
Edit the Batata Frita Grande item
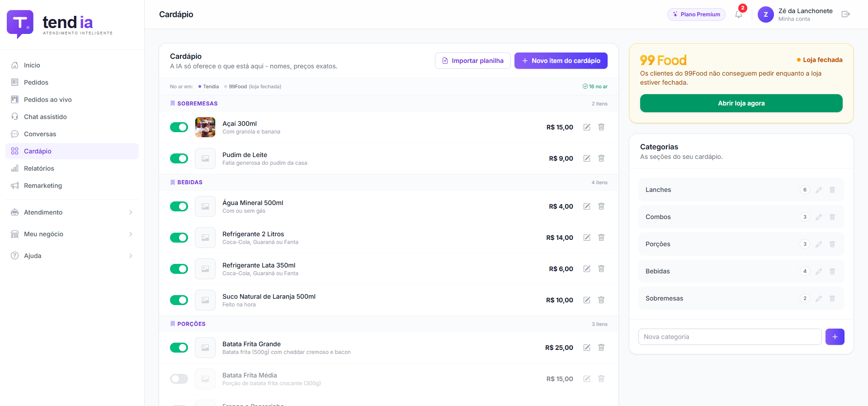pyautogui.click(x=587, y=348)
